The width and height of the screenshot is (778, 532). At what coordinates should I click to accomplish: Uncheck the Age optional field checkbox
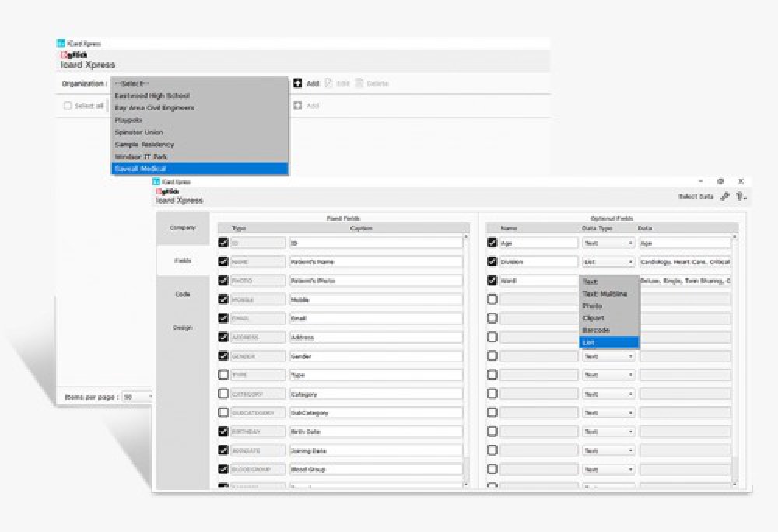pos(492,243)
